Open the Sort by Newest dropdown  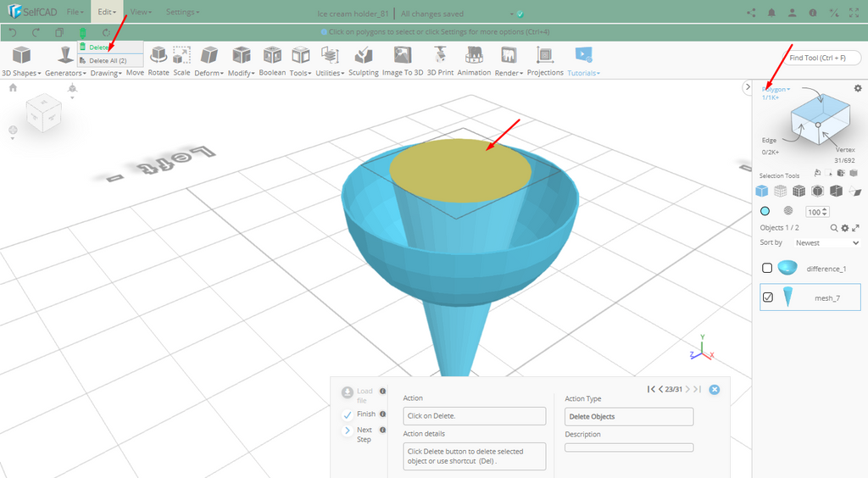(x=827, y=243)
